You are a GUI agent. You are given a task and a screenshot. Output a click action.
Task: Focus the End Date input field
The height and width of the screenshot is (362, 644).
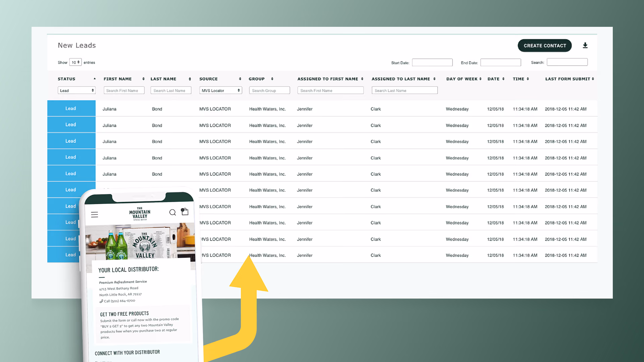point(501,62)
